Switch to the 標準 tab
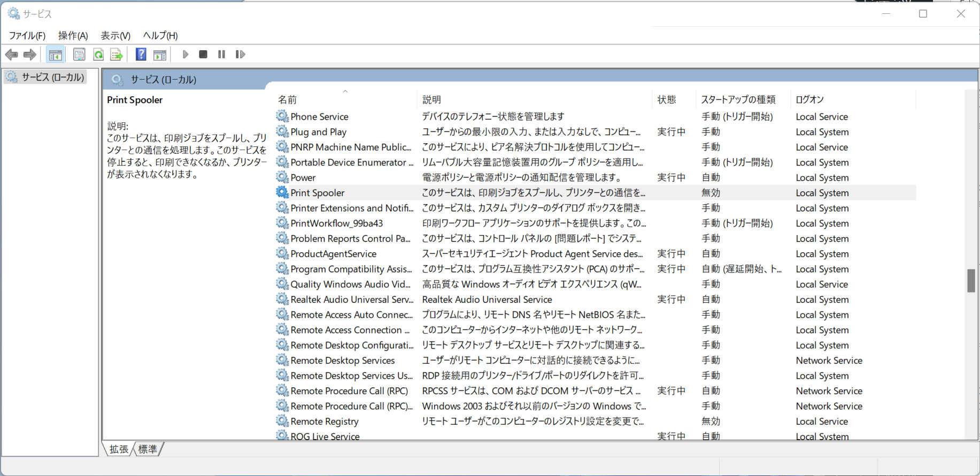The height and width of the screenshot is (476, 980). coord(148,449)
